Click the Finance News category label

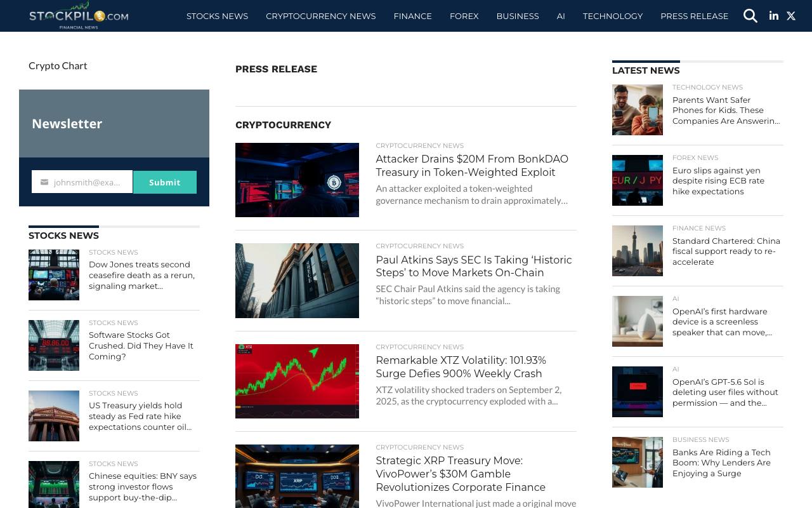point(699,229)
